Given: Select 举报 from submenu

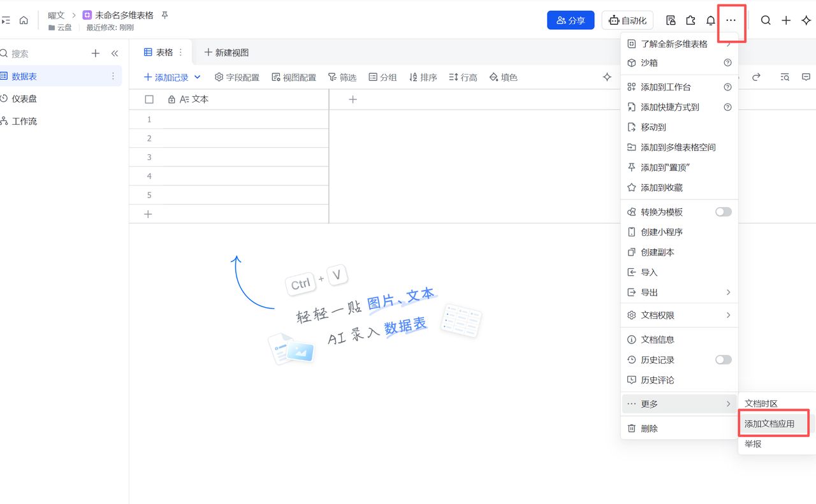Looking at the screenshot, I should pos(753,444).
